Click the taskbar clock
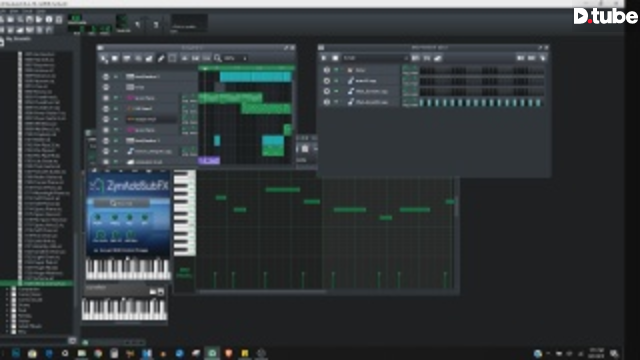This screenshot has width=640, height=360. point(597,353)
